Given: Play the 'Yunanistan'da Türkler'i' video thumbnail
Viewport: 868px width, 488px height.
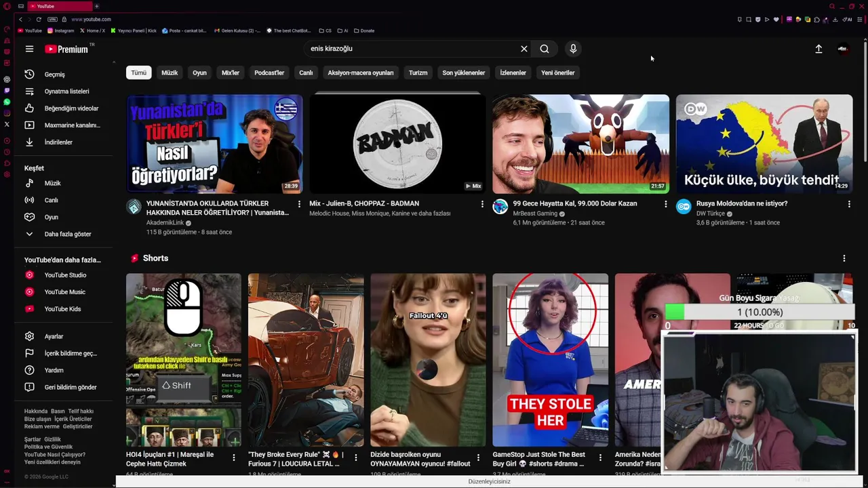Looking at the screenshot, I should click(x=214, y=144).
